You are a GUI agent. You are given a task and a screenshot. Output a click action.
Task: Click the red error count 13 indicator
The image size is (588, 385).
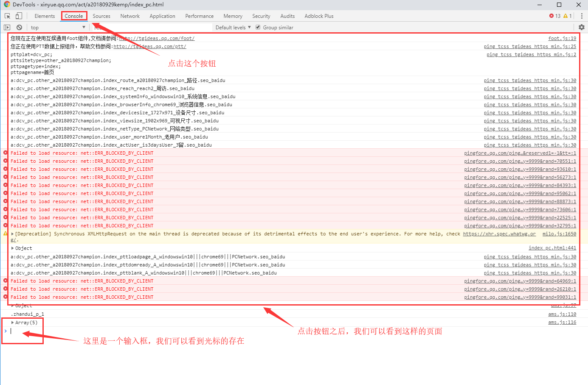(x=555, y=16)
